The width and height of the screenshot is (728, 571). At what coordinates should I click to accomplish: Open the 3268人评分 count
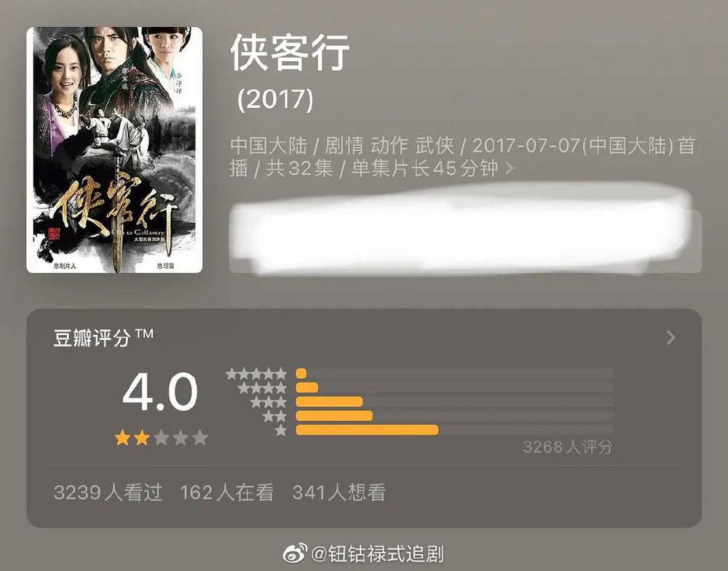click(x=567, y=447)
